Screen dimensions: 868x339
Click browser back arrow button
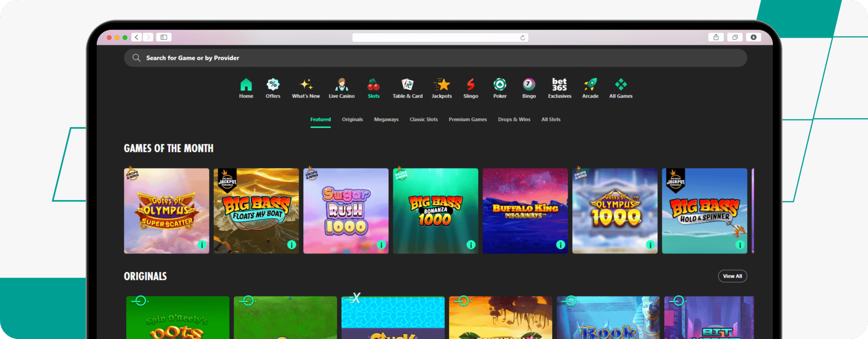(136, 37)
